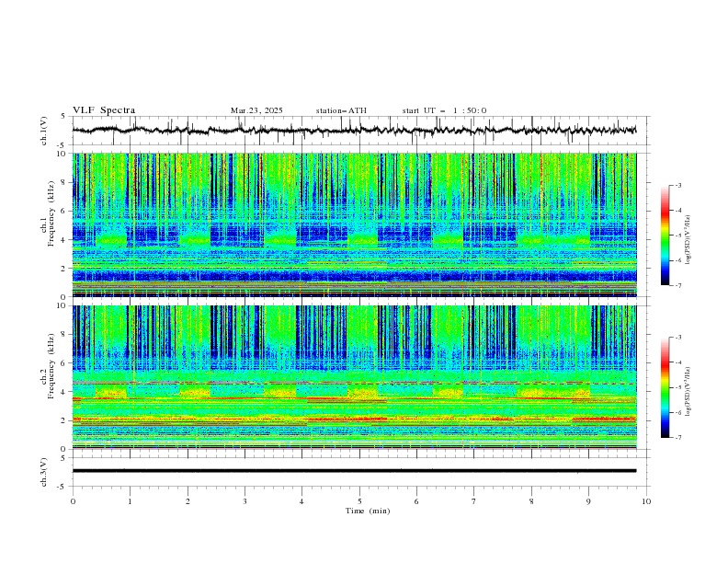Click the ch.1 voltage waveform trace
Image resolution: width=728 pixels, height=563 pixels.
pyautogui.click(x=354, y=131)
